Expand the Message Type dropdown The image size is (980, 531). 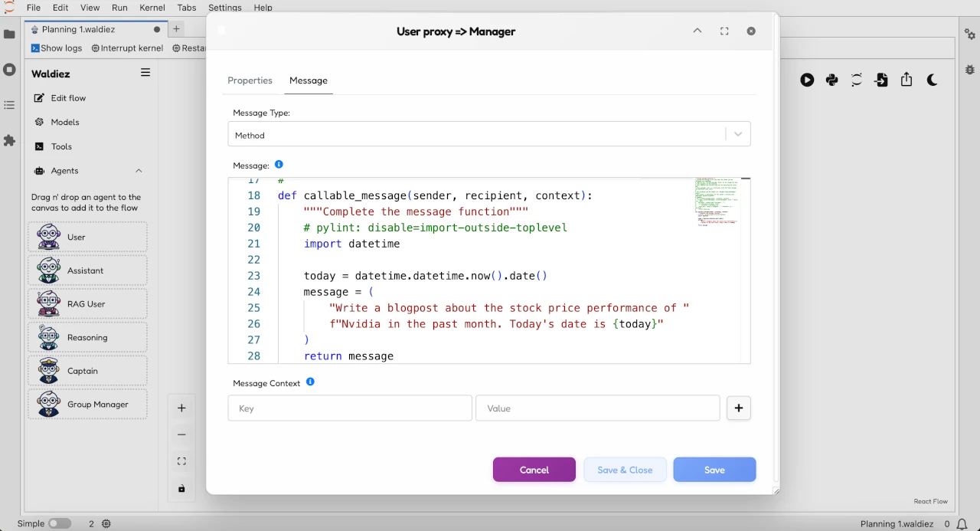tap(737, 133)
